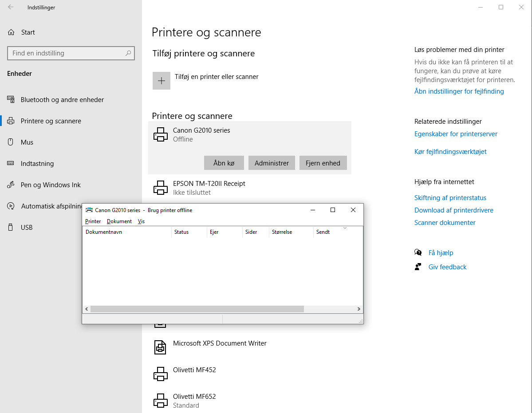The width and height of the screenshot is (532, 413).
Task: Click the Åbn kø button
Action: click(224, 162)
